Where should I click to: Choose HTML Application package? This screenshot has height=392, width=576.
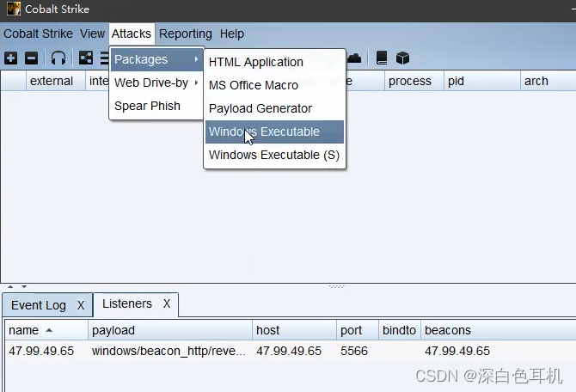click(x=274, y=62)
